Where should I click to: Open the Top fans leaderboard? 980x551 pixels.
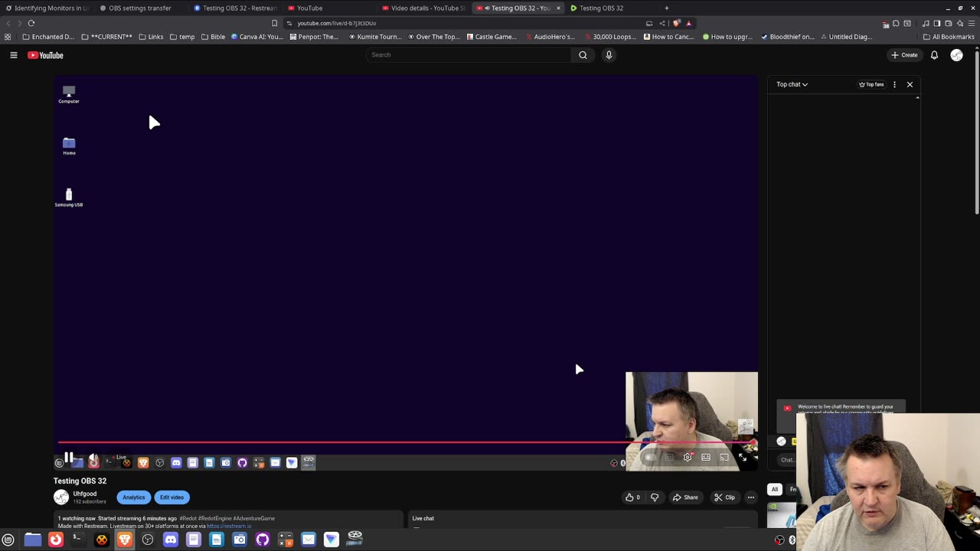(x=871, y=84)
